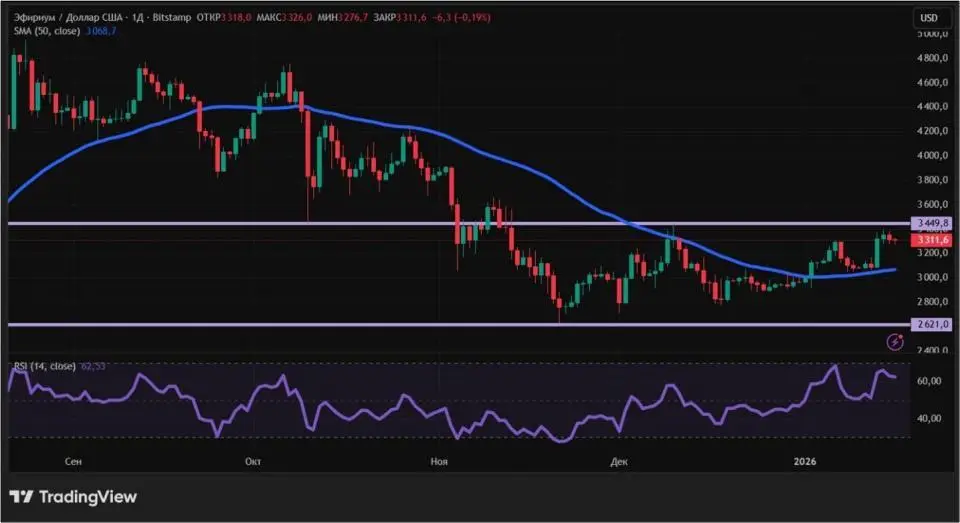
Task: Click the 60,00 RSI axis label
Action: 929,381
